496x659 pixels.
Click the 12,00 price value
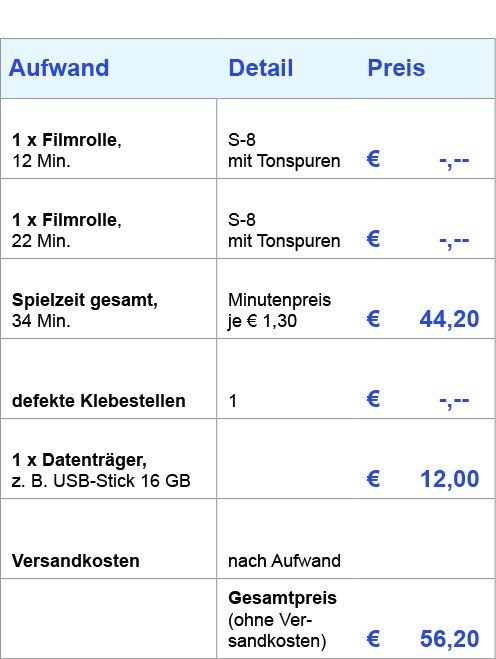click(x=450, y=479)
